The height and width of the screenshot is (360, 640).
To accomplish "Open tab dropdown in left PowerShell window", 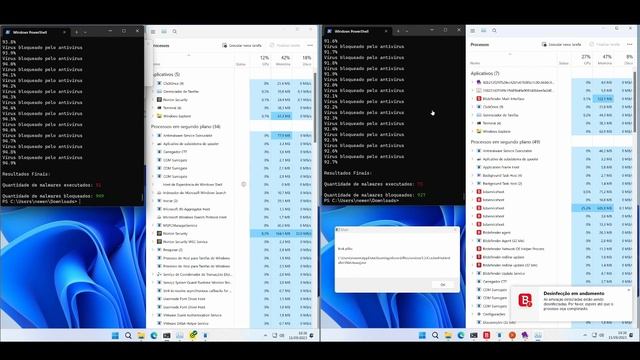I will coord(85,32).
